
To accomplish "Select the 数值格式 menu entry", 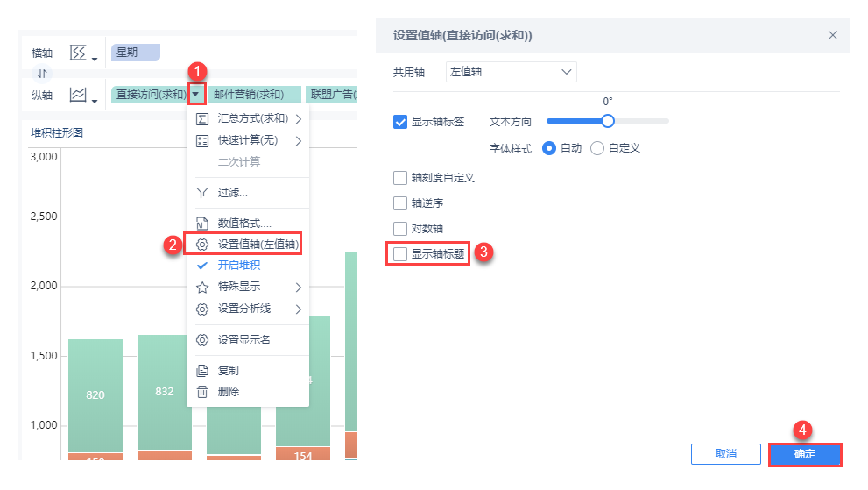I will pos(243,224).
